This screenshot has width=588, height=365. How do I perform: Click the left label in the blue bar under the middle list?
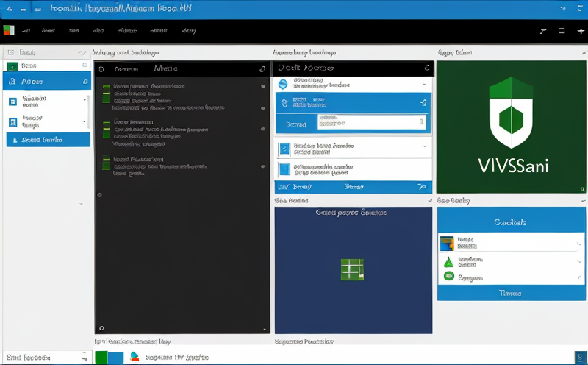click(302, 187)
